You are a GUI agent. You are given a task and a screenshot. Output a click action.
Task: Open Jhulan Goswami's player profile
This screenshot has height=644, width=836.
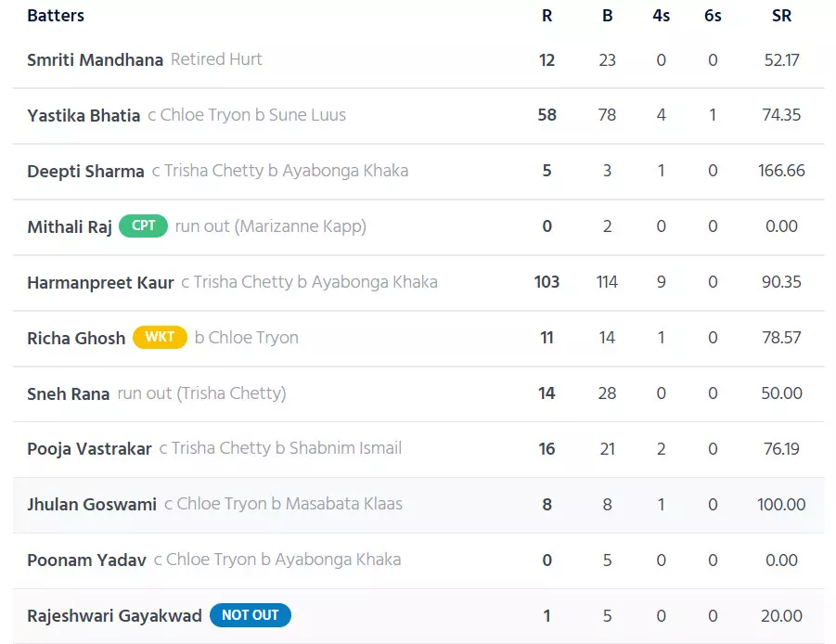92,505
